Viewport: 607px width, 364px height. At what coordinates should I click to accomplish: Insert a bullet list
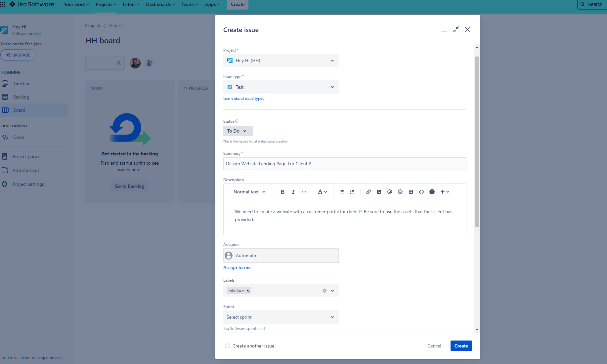tap(341, 192)
